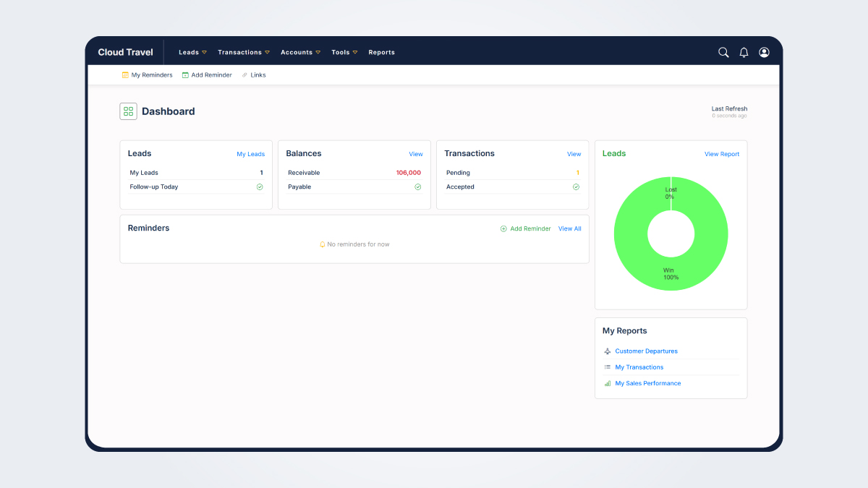Click the checkmark on the Accepted transactions row
The height and width of the screenshot is (488, 868).
click(x=576, y=187)
